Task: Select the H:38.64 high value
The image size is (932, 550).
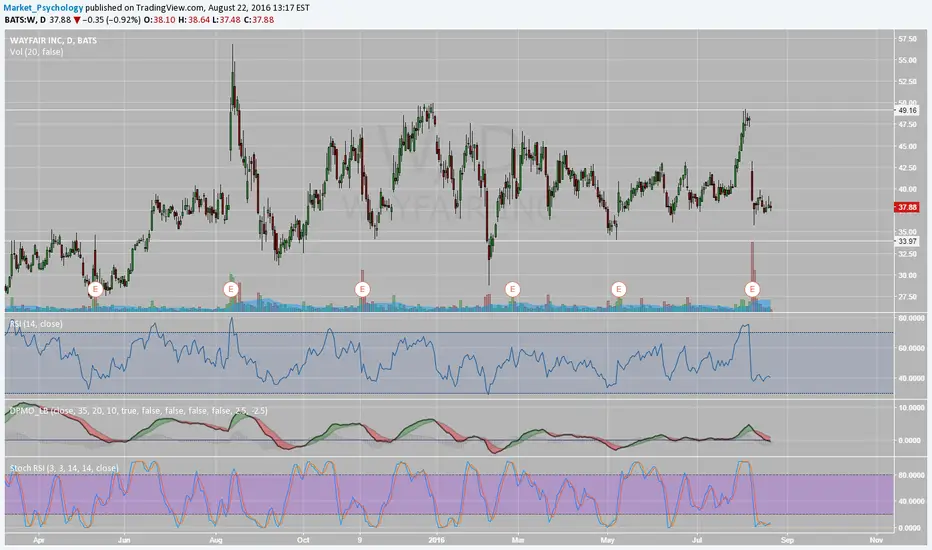Action: [x=194, y=20]
